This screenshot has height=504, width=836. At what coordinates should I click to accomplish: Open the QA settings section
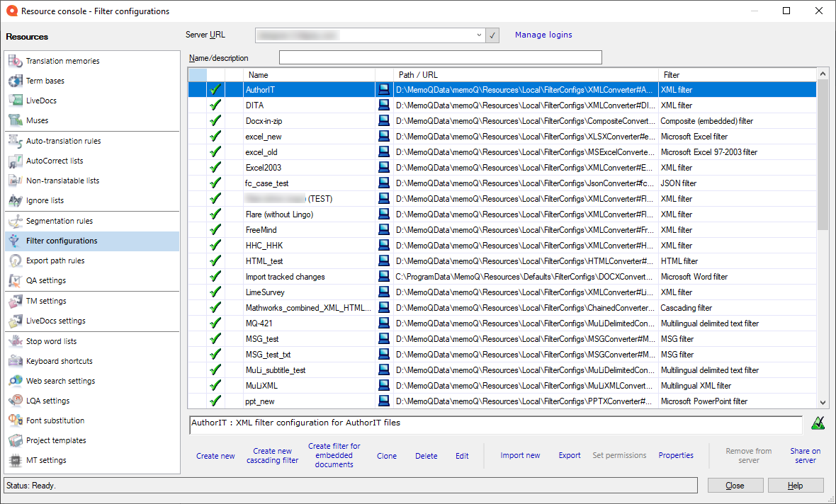tap(50, 280)
